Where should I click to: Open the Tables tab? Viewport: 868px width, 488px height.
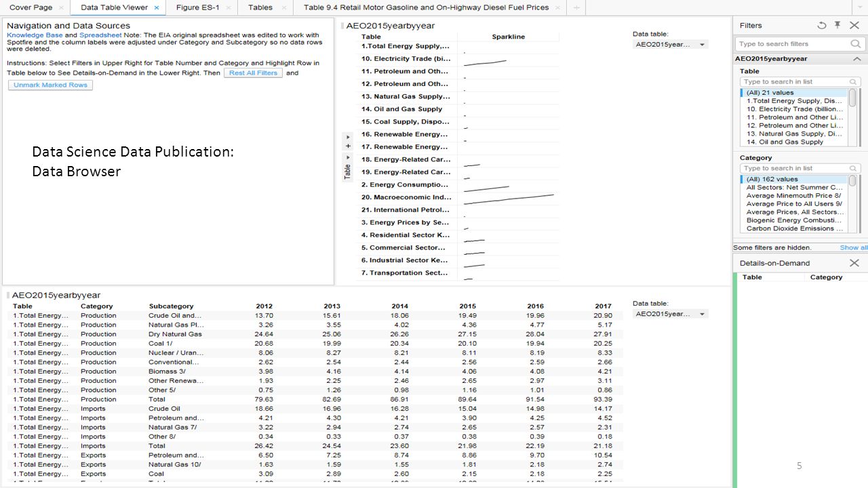point(260,7)
